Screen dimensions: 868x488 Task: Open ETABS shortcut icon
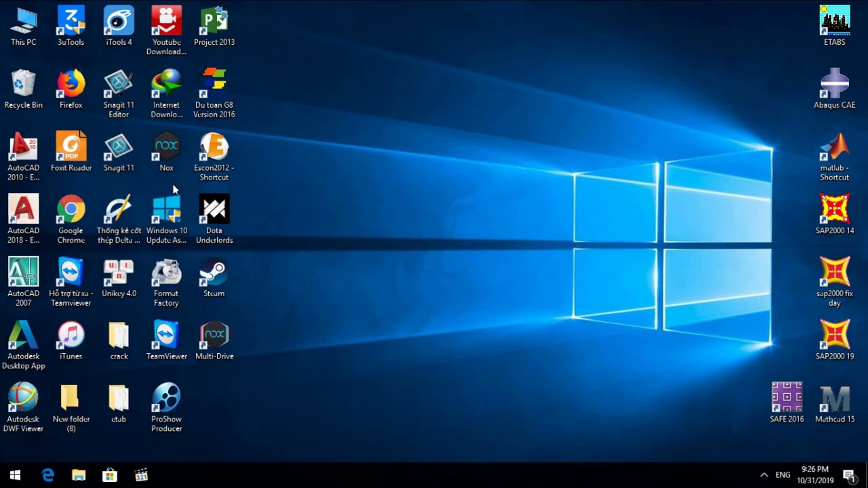pos(835,26)
